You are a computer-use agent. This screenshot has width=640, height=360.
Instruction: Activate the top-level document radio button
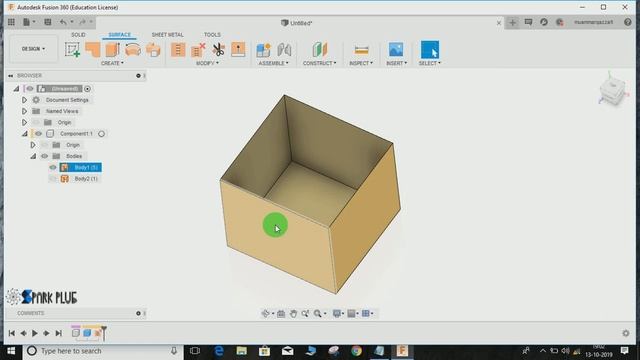coord(87,89)
